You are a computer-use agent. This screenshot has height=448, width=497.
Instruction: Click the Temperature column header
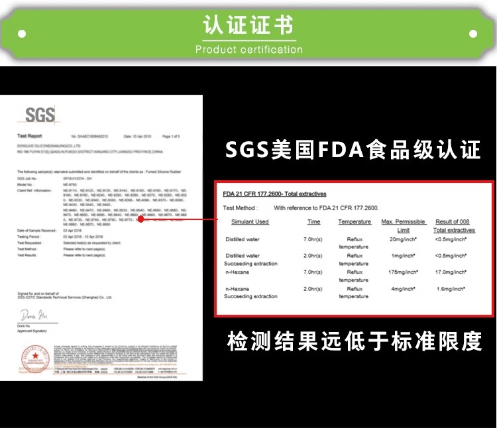tap(355, 221)
